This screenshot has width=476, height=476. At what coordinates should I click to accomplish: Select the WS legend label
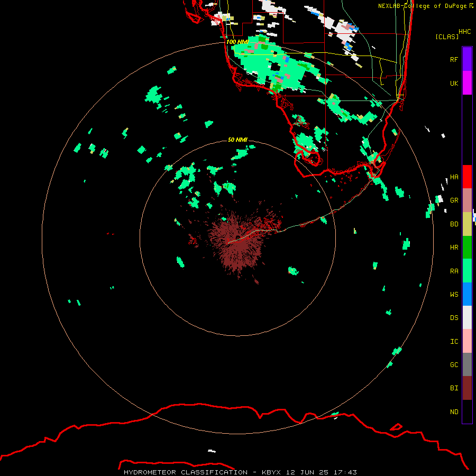[x=454, y=295]
